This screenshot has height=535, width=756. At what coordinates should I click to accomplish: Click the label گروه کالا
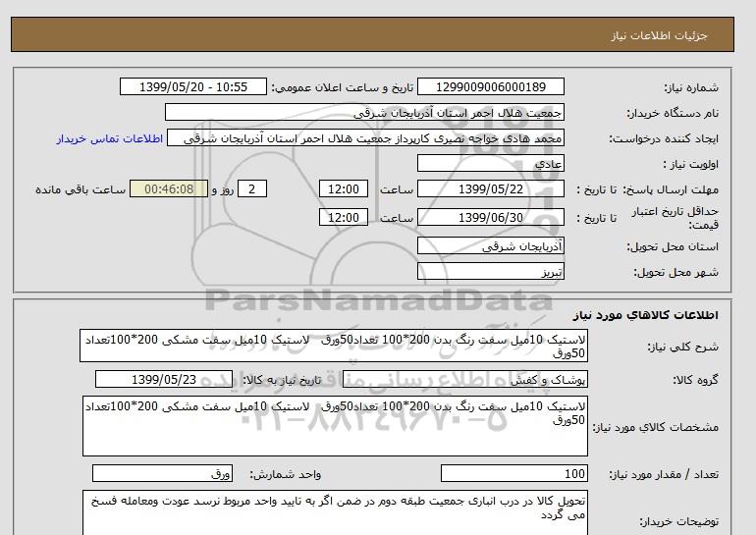[x=695, y=380]
